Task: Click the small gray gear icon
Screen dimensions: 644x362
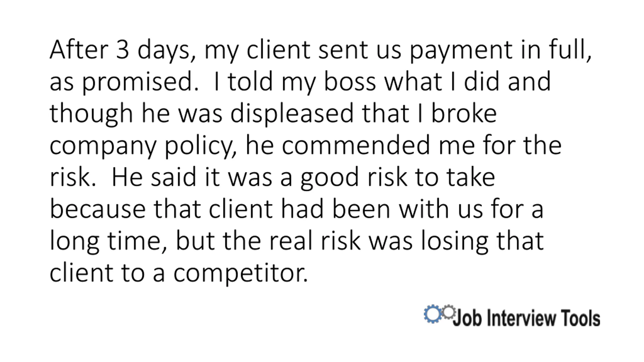Action: [x=449, y=312]
